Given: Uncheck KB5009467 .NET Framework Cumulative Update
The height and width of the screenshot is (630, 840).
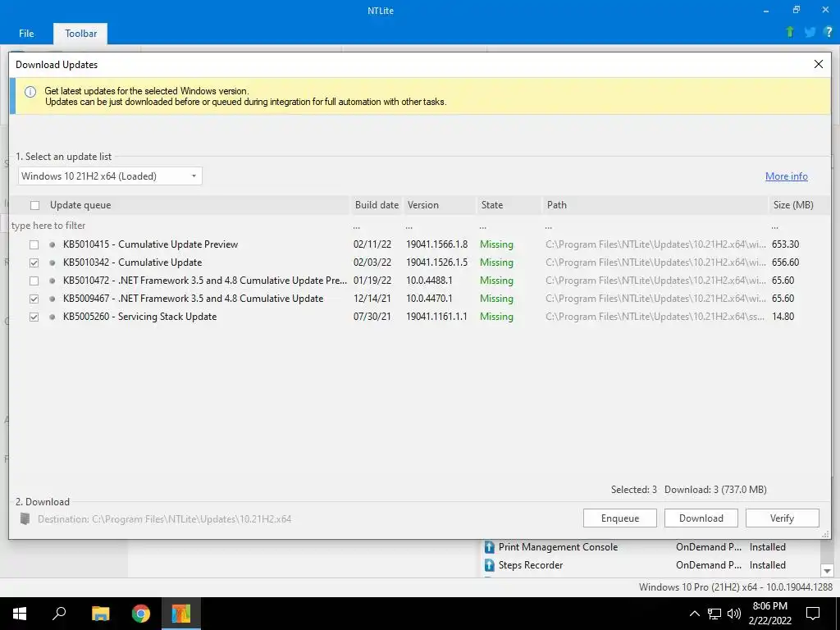Looking at the screenshot, I should click(x=34, y=299).
